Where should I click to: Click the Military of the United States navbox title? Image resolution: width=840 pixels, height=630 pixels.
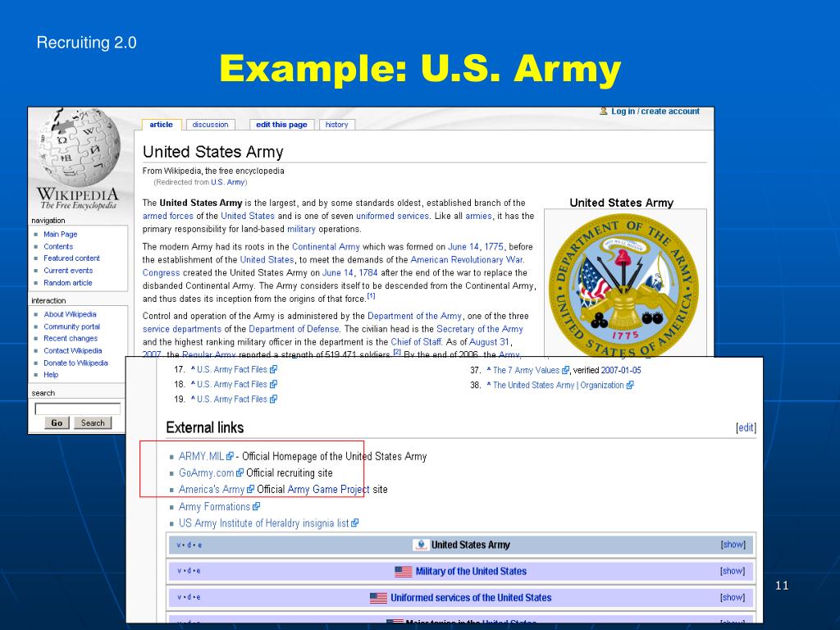[x=471, y=572]
